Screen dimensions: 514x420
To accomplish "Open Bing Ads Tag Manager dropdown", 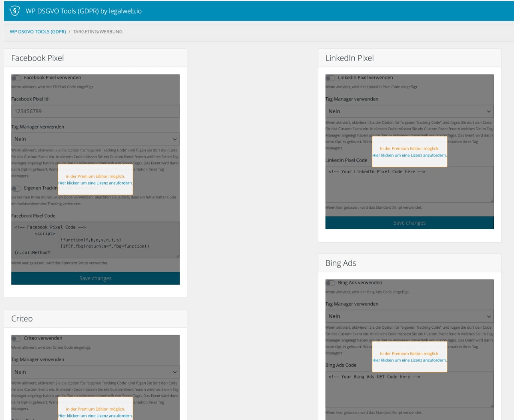I will coord(409,316).
